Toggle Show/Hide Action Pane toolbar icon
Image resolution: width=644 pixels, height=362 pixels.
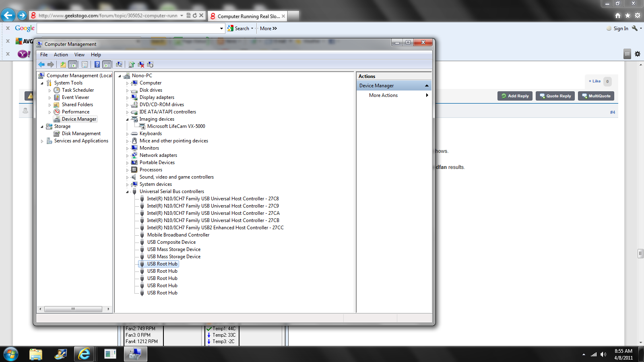point(107,64)
